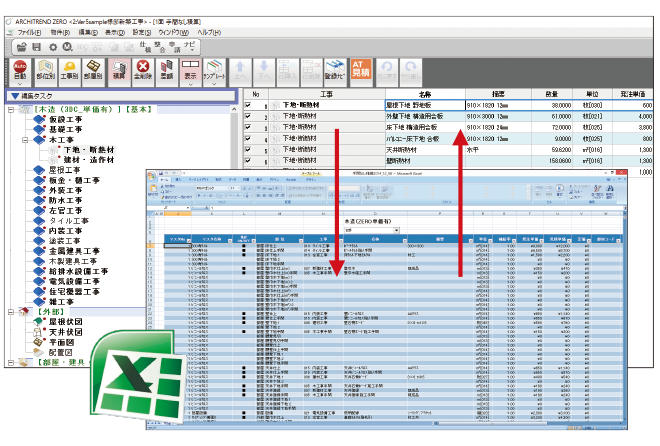Image resolution: width=660 pixels, height=446 pixels.
Task: Collapse the 木造 (3DC_単価有) tree root
Action: point(11,109)
